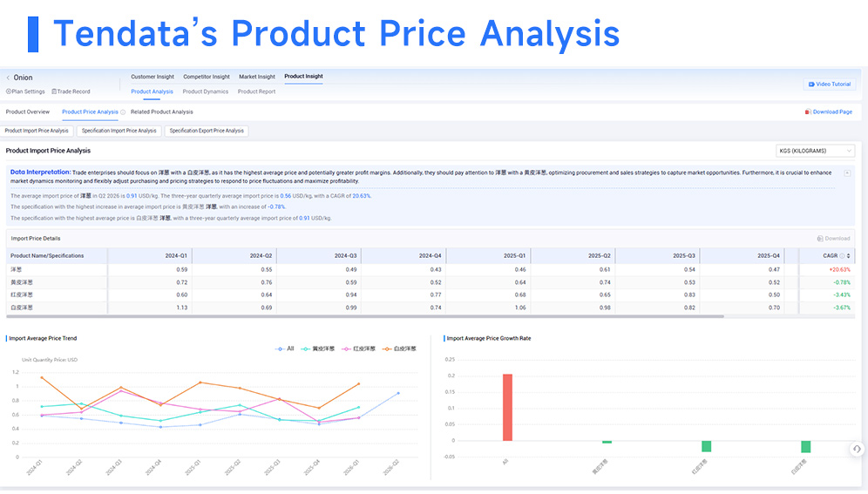868x494 pixels.
Task: Click the Video Tutorial button
Action: click(830, 85)
